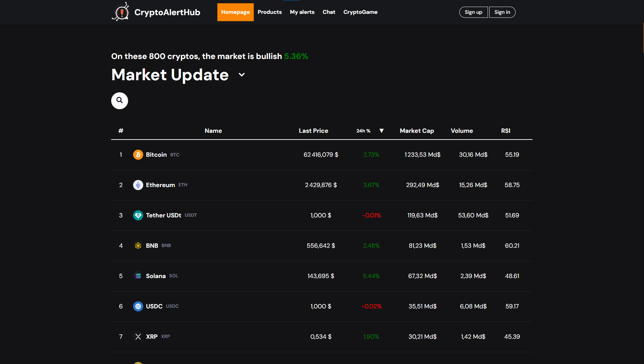This screenshot has width=644, height=364.
Task: Click Solana's RSI value 48.61
Action: (512, 276)
